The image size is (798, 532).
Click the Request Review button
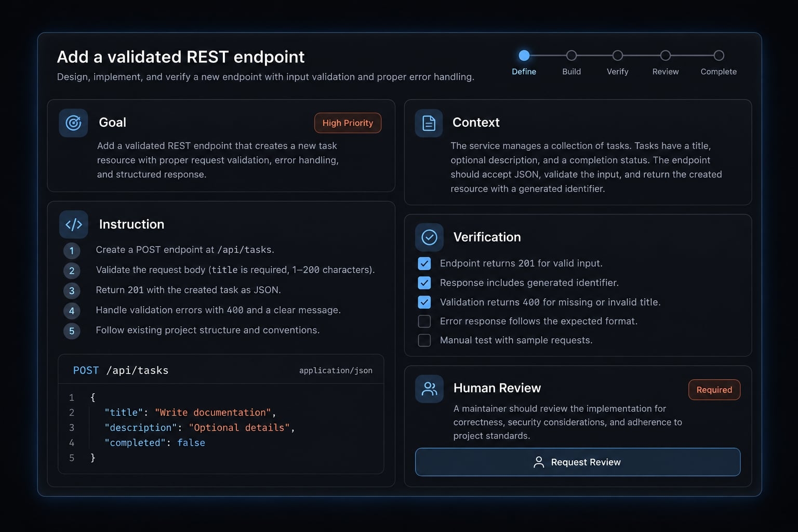click(x=578, y=462)
